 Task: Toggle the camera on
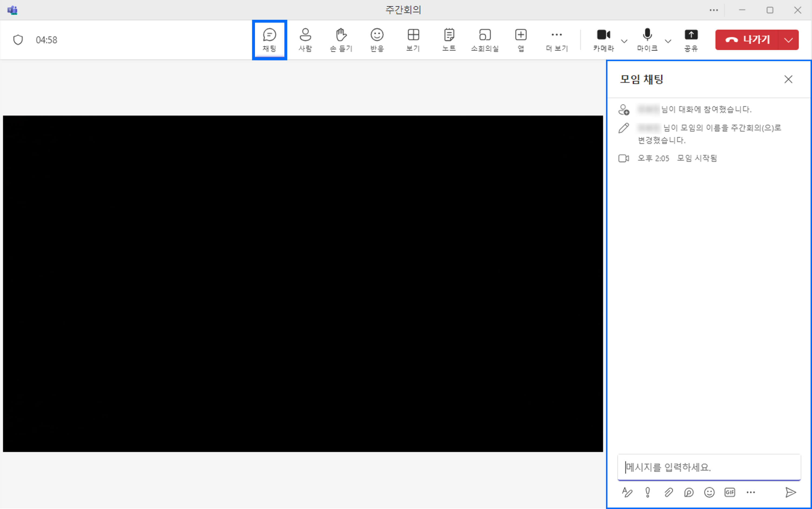(603, 39)
